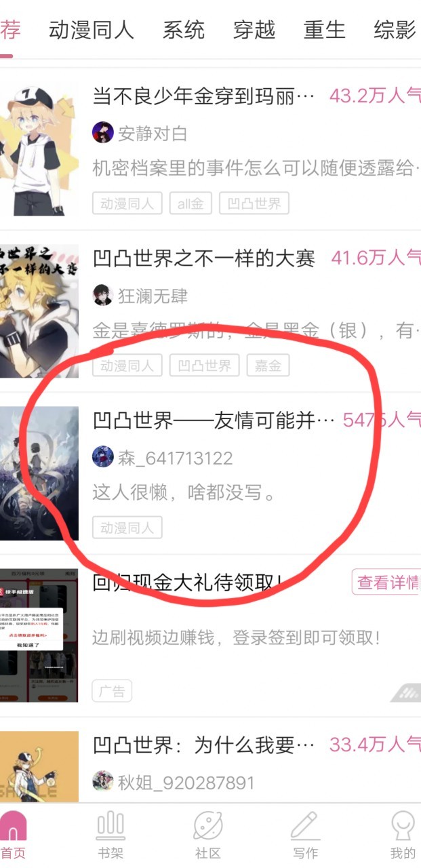Switch to the 动漫同人 tab
This screenshot has height=868, width=421.
[x=92, y=30]
